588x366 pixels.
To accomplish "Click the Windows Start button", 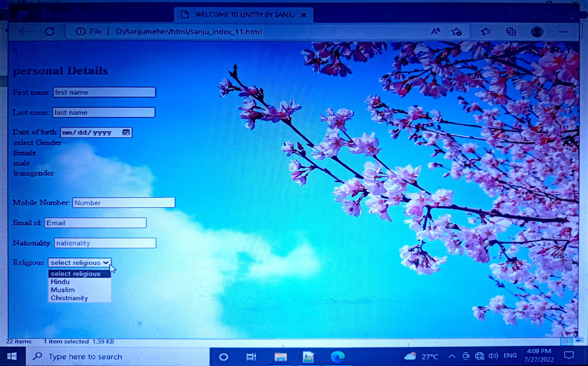I will coord(12,356).
